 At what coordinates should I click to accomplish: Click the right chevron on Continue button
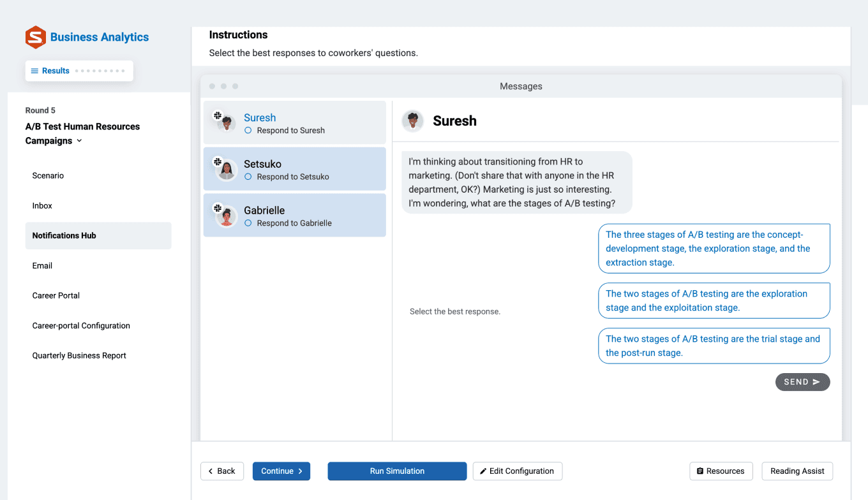(300, 471)
